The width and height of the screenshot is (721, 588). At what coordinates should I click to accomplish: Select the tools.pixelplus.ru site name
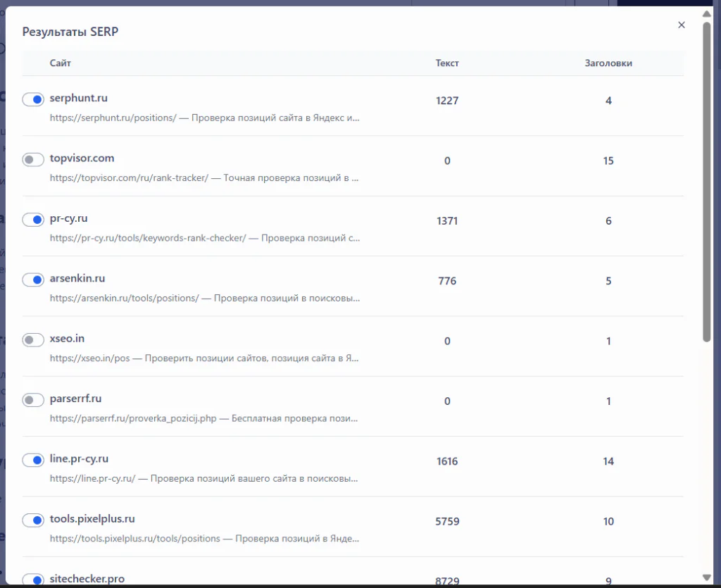[92, 518]
